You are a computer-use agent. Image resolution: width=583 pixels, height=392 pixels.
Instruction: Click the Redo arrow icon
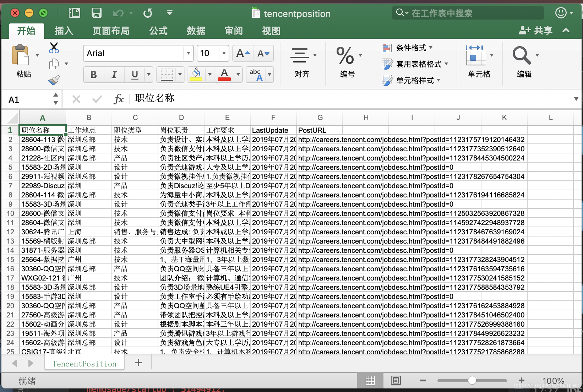click(148, 13)
